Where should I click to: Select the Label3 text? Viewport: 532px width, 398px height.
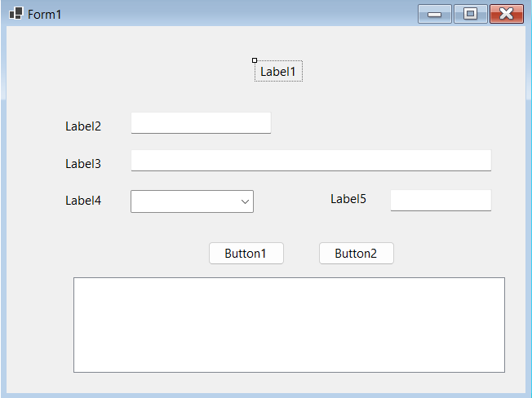[x=83, y=164]
